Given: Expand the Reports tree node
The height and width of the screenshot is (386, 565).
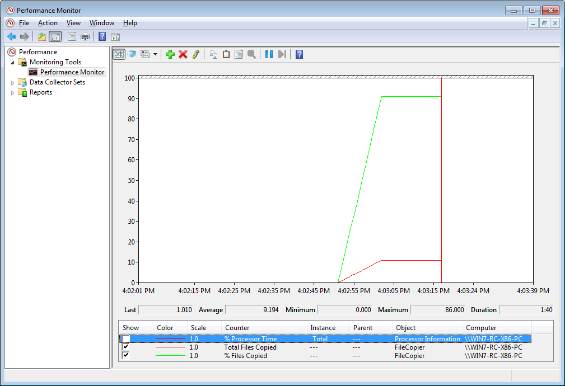Looking at the screenshot, I should tap(12, 93).
